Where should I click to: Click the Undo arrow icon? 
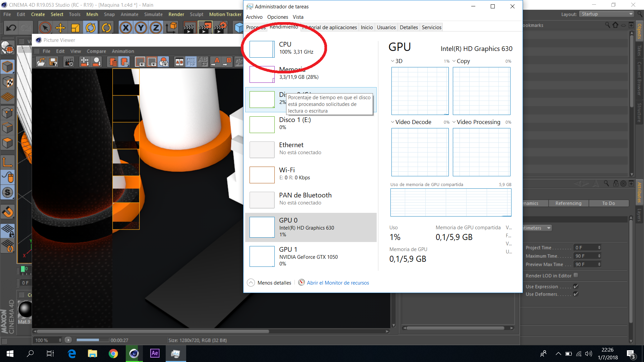tap(11, 28)
